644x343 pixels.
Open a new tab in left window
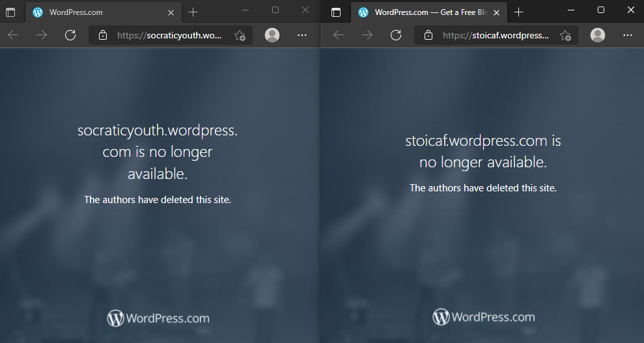[193, 12]
